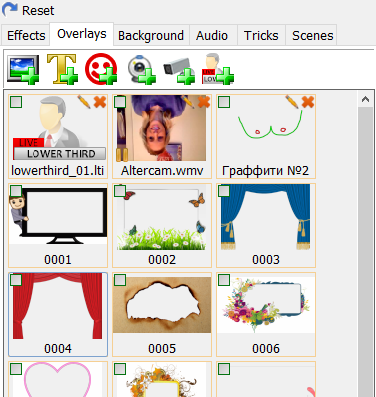
Task: Edit the Граффити №2 overlay with the pencil
Action: 292,102
